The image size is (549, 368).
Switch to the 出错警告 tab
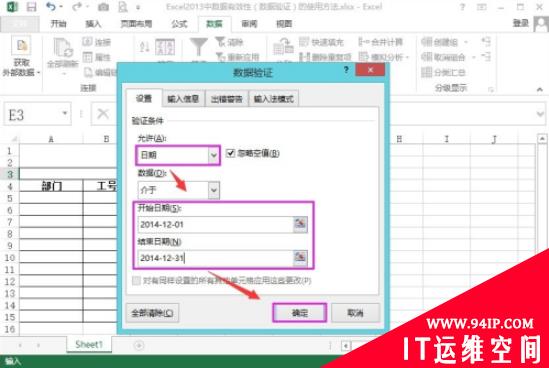click(226, 99)
